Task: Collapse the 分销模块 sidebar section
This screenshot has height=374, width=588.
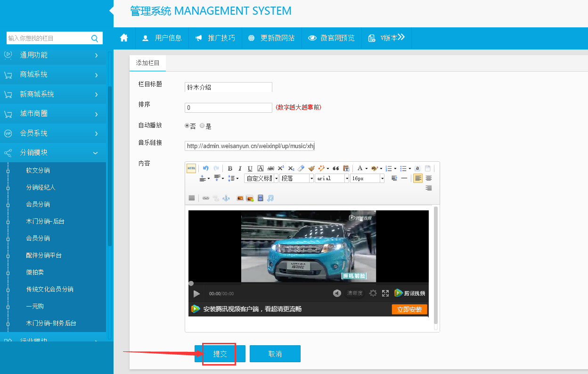Action: pos(53,153)
